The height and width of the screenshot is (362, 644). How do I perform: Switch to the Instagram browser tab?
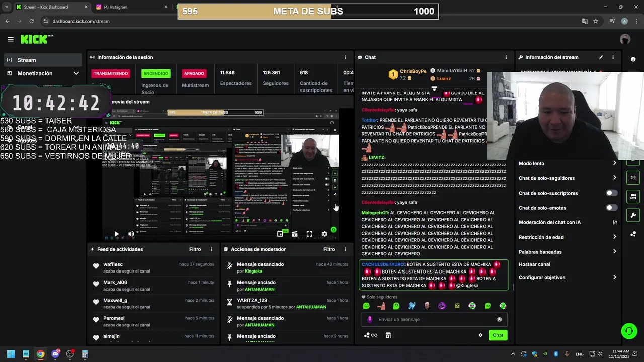pyautogui.click(x=132, y=7)
